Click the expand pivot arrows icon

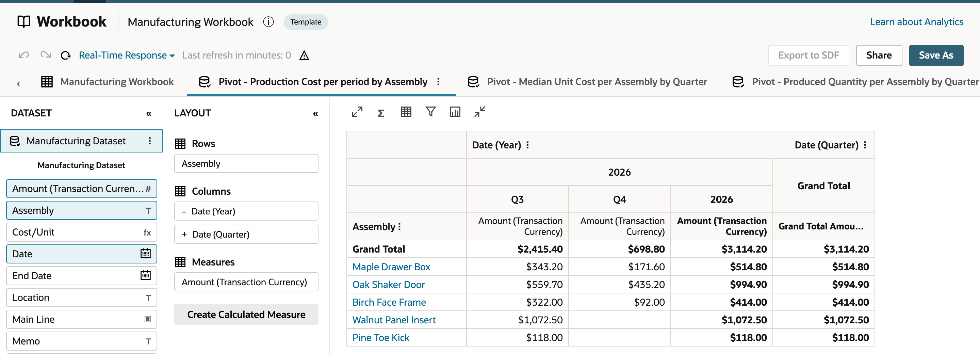[357, 112]
